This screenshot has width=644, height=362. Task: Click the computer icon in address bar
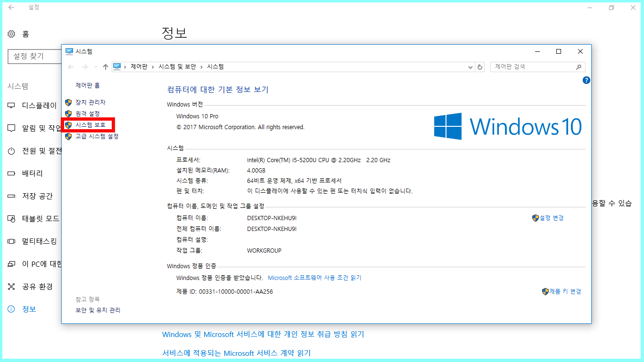point(117,66)
